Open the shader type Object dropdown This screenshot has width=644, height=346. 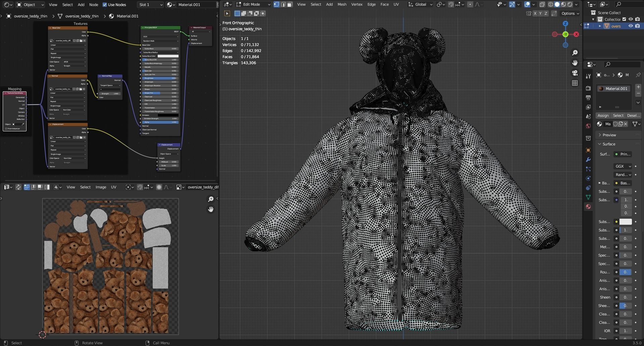coord(30,5)
